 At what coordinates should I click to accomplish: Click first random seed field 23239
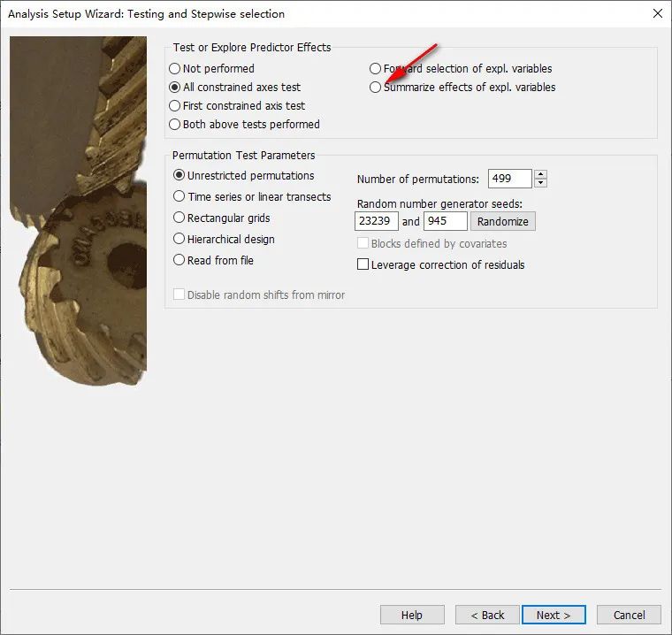pyautogui.click(x=377, y=221)
